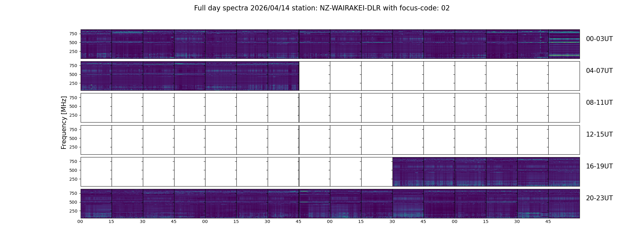The width and height of the screenshot is (644, 245).
Task: Select the 16-19UT row label
Action: point(599,166)
